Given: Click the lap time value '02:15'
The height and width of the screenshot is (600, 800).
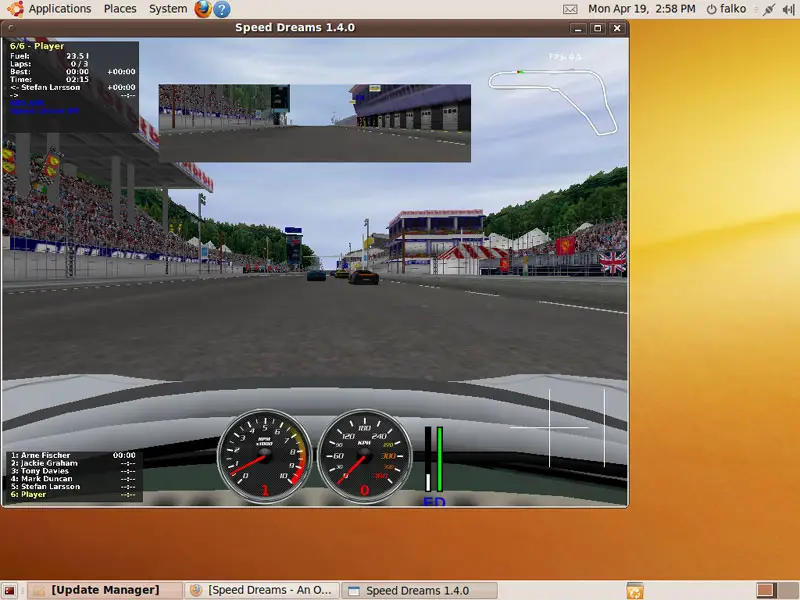Looking at the screenshot, I should pyautogui.click(x=77, y=80).
